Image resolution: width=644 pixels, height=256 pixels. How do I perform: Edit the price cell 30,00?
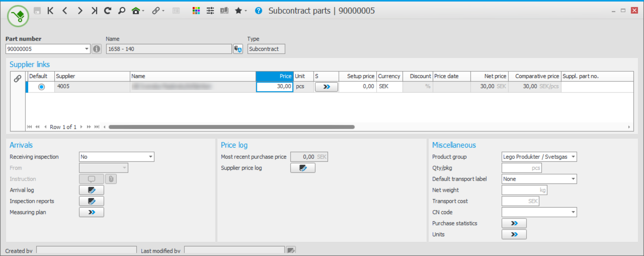(275, 87)
